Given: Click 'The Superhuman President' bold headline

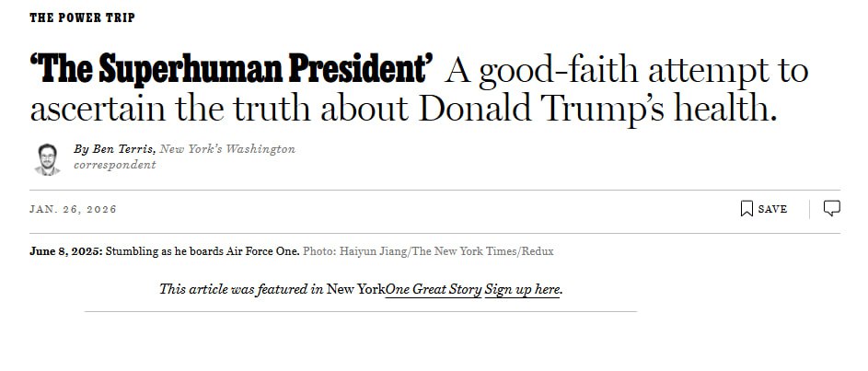Looking at the screenshot, I should pyautogui.click(x=232, y=70).
